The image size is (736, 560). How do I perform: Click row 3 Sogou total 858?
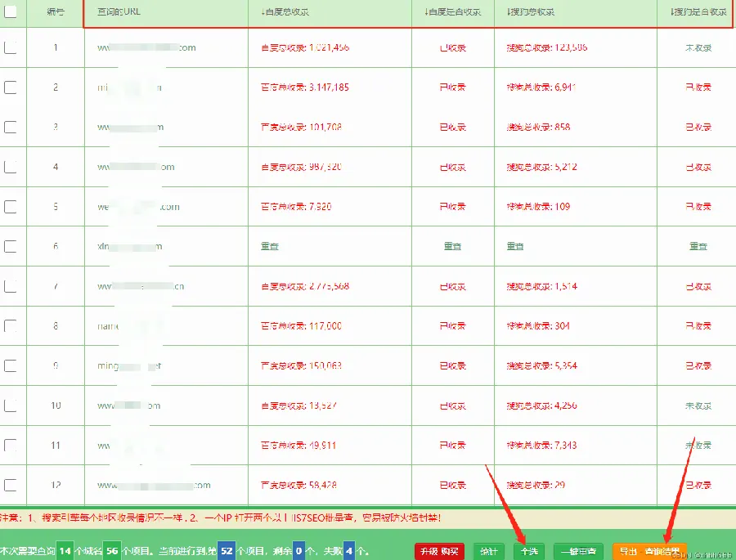(x=538, y=128)
